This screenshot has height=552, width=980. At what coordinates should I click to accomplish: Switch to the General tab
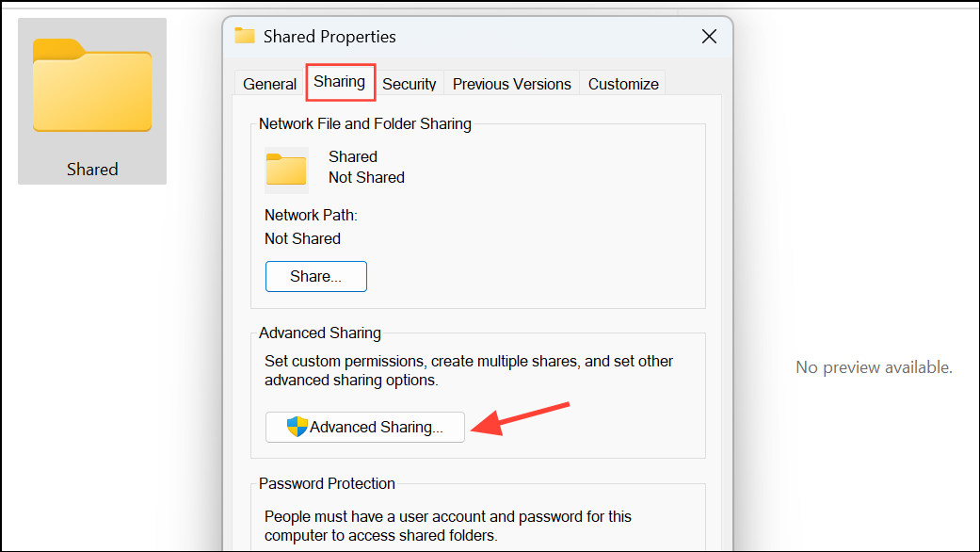pos(268,84)
